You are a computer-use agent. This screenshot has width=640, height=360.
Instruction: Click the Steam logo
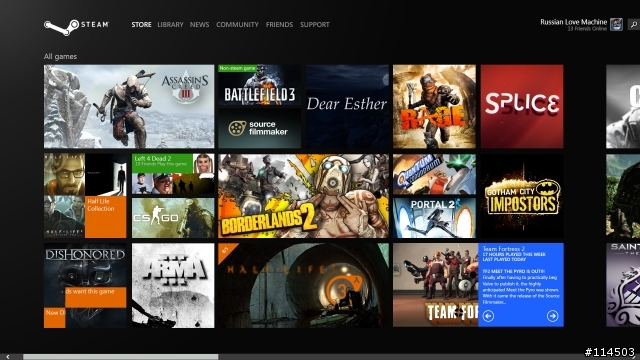(x=76, y=27)
